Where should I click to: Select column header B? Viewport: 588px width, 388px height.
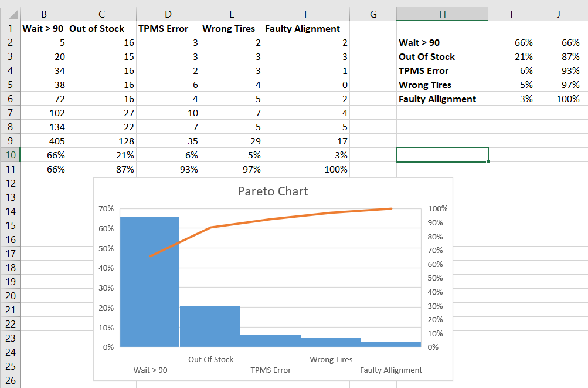coord(44,13)
